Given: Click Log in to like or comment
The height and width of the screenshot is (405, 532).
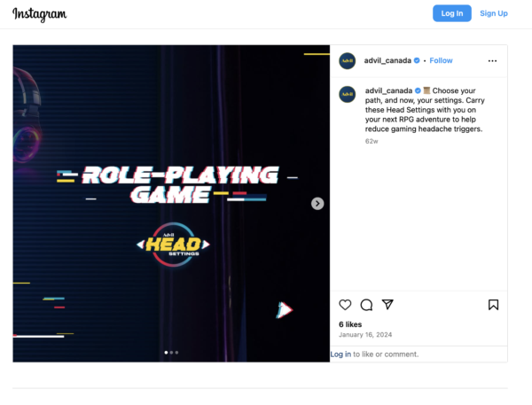Looking at the screenshot, I should [340, 354].
